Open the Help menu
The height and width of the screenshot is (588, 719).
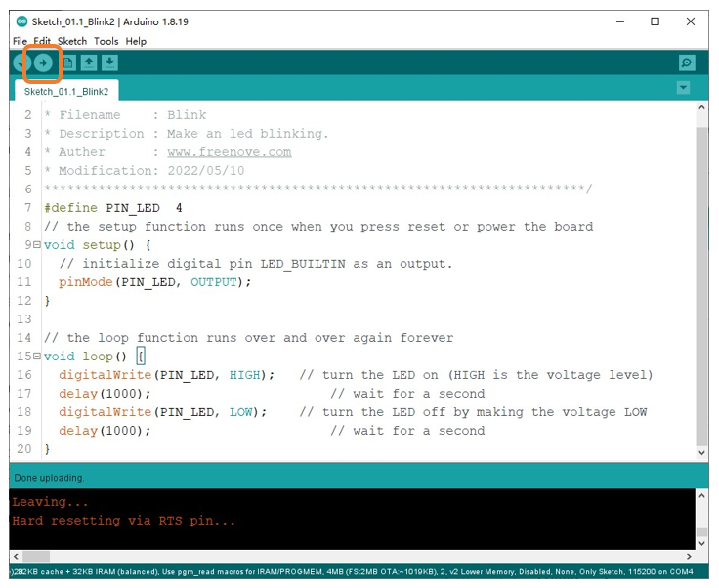pos(136,41)
